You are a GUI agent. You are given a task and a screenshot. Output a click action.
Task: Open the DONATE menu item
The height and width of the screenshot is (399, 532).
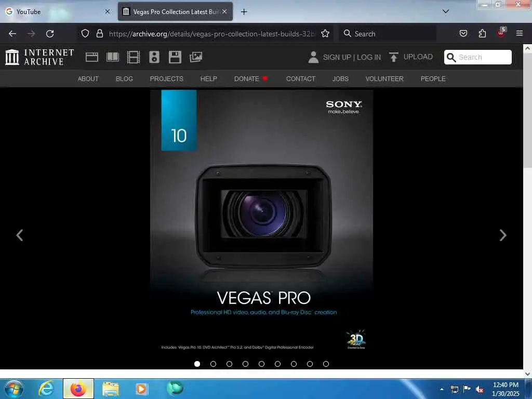pos(251,79)
